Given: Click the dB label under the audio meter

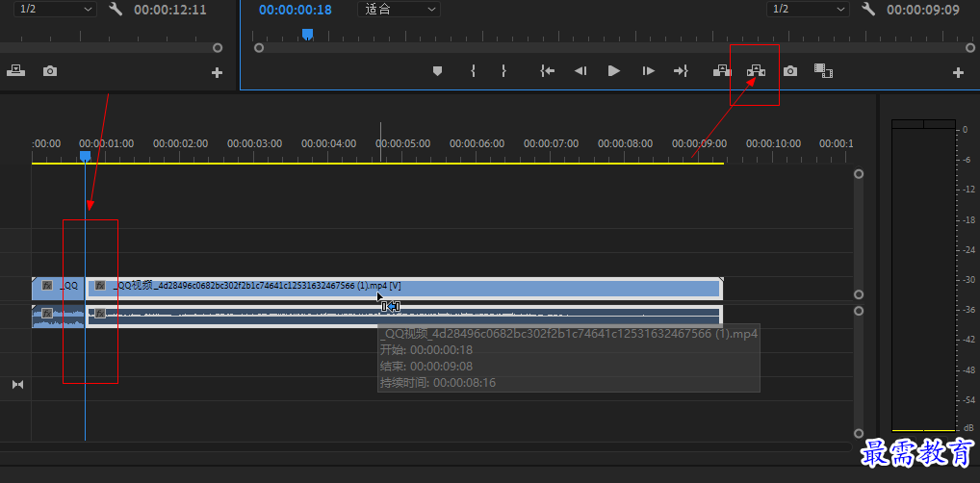Looking at the screenshot, I should pos(968,428).
